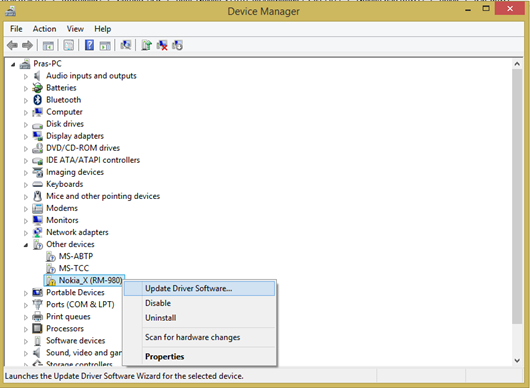Select Display adapters label
This screenshot has height=388, width=530.
pos(75,136)
